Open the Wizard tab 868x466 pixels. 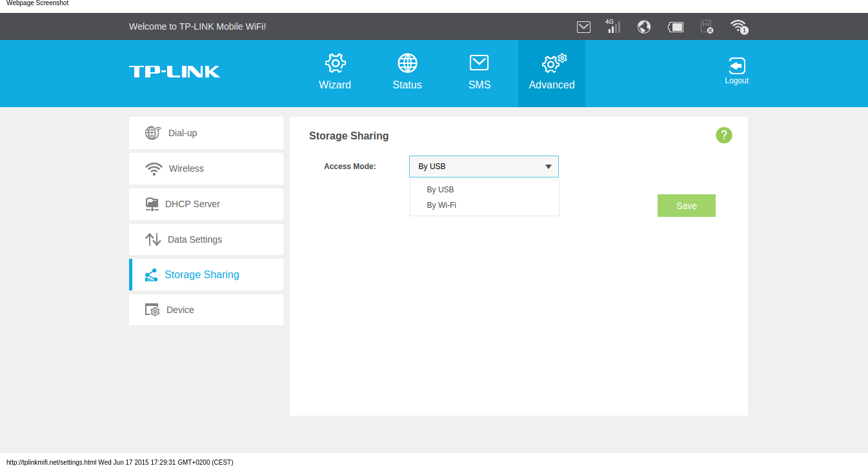[335, 72]
